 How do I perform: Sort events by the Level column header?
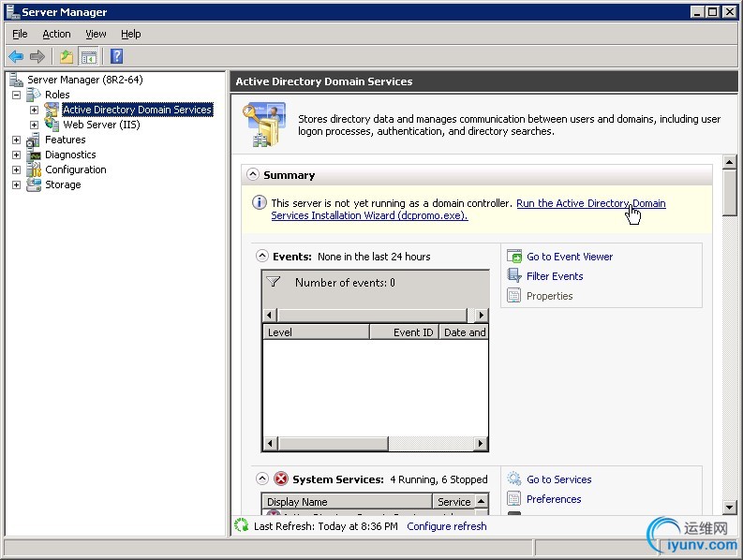tap(316, 332)
